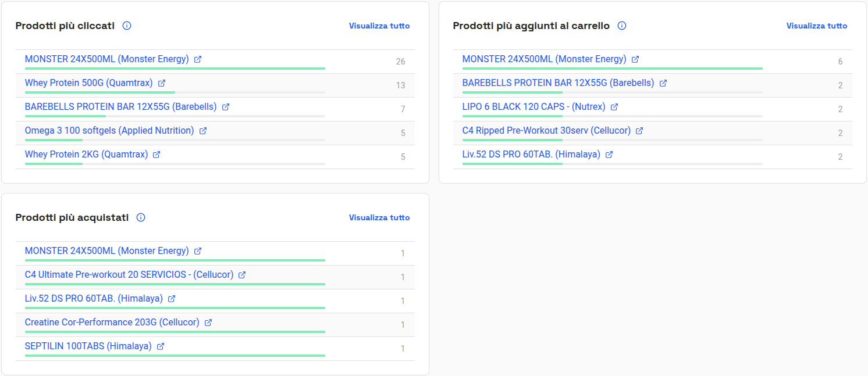Screen dimensions: 868x376
Task: Click info icon beside Prodotti più aggiunti al carrello
Action: point(622,26)
